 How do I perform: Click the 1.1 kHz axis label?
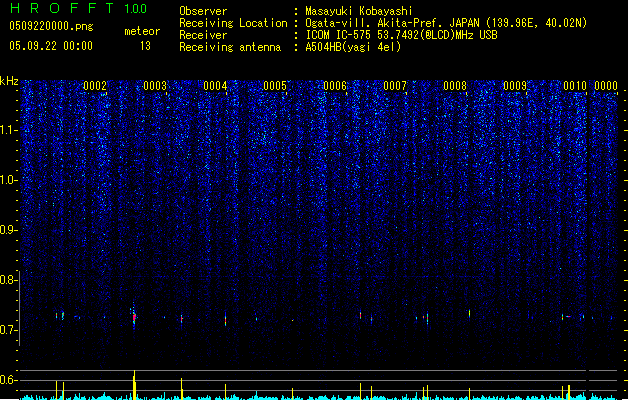pos(9,130)
